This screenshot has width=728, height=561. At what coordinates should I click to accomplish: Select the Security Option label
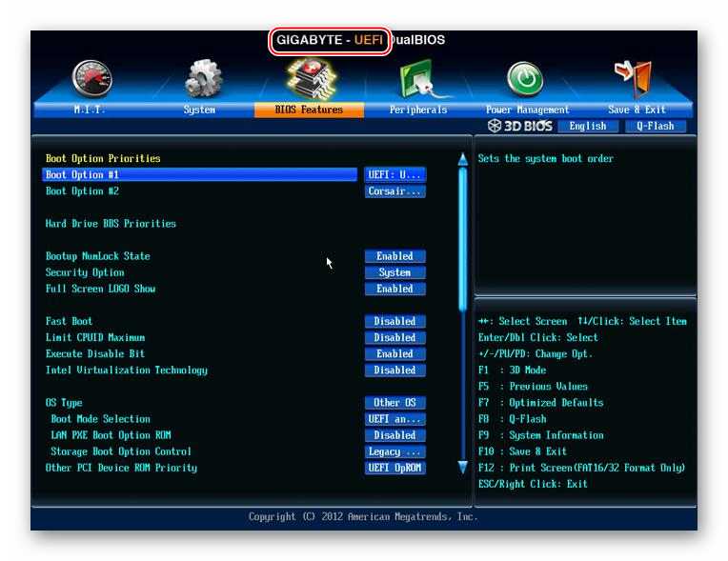coord(85,272)
